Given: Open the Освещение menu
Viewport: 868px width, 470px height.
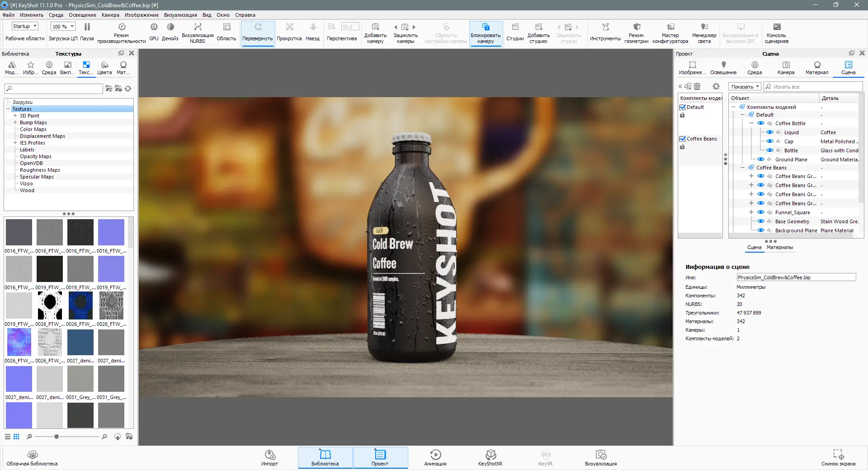Looking at the screenshot, I should [82, 15].
